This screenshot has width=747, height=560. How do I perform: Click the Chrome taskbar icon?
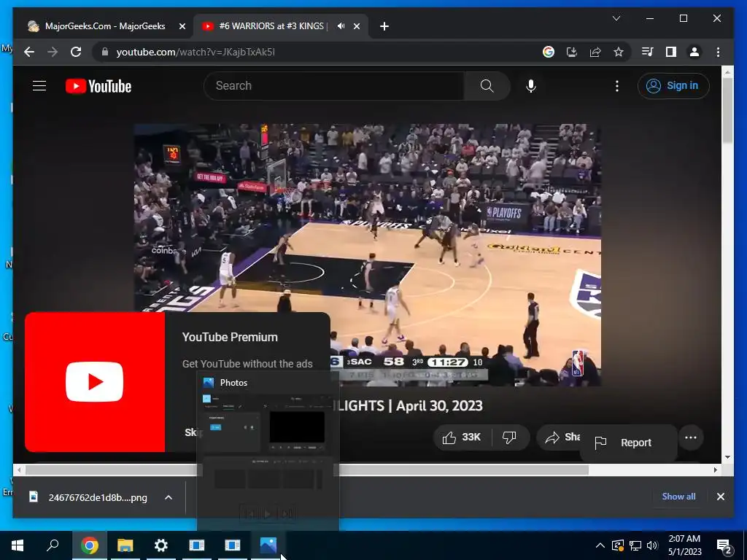point(89,545)
